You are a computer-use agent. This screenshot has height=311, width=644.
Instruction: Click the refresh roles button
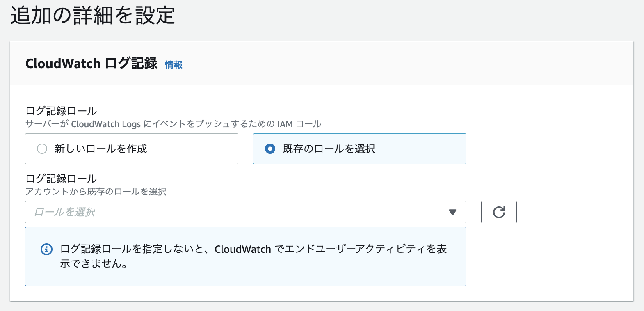[x=499, y=212]
